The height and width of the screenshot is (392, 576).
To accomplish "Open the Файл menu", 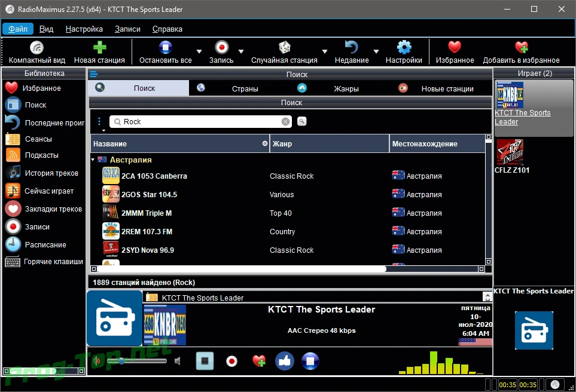I will pyautogui.click(x=18, y=29).
